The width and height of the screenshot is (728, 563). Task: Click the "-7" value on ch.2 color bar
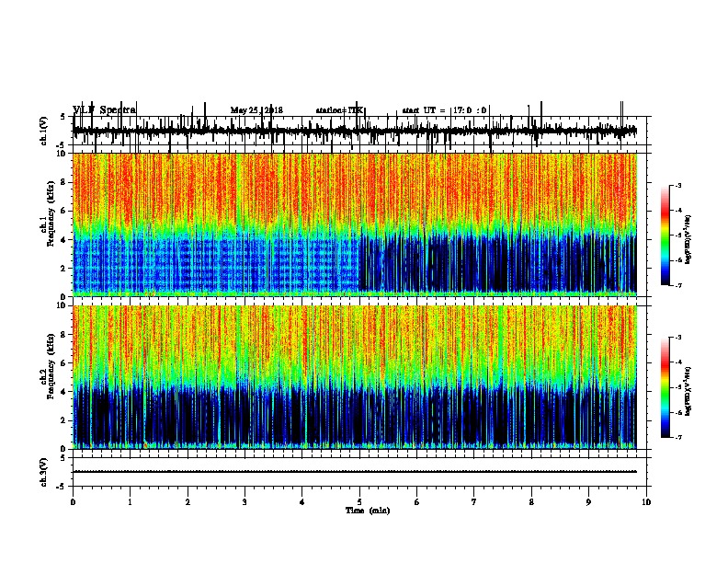click(677, 438)
